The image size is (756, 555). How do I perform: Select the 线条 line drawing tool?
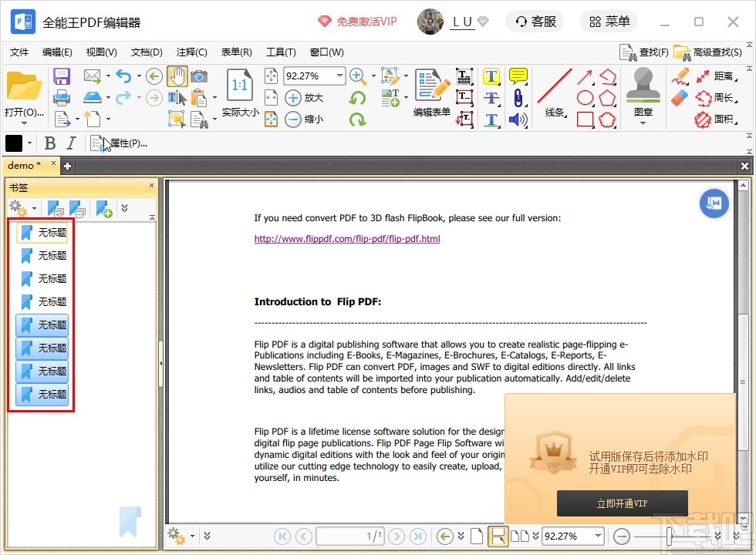pyautogui.click(x=555, y=92)
